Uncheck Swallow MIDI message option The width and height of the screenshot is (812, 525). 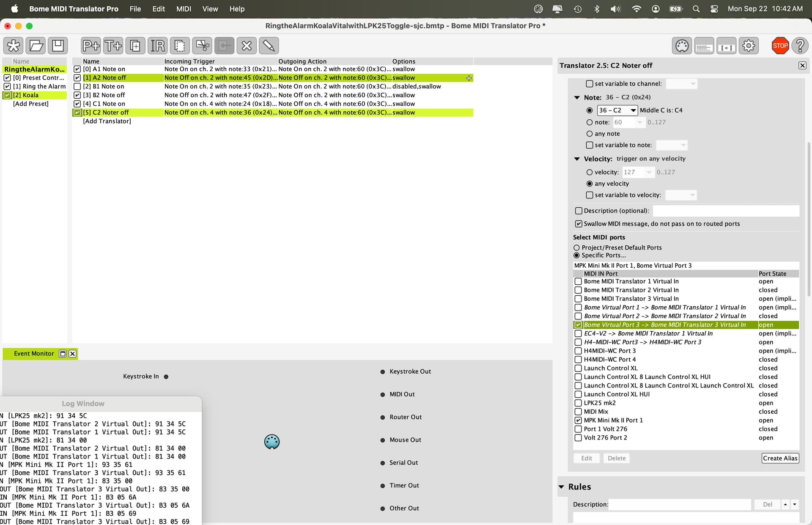point(579,224)
